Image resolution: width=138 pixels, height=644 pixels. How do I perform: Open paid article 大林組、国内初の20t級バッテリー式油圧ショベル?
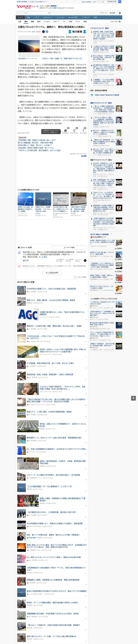click(102, 242)
